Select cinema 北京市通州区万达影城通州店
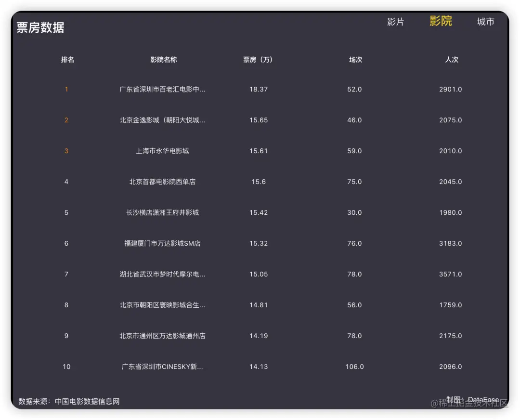This screenshot has width=520, height=420. coord(162,336)
